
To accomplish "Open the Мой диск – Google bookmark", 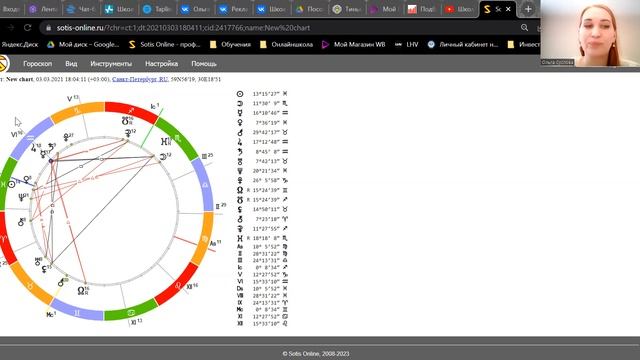I will [x=83, y=44].
